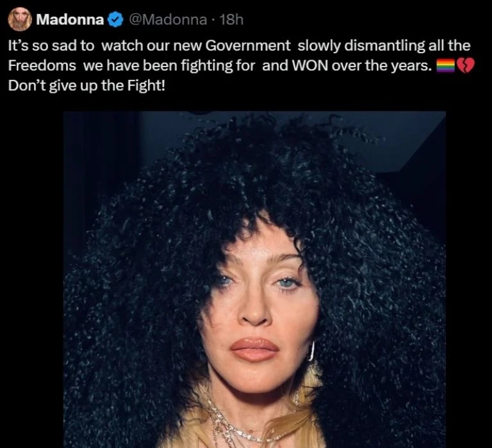
Task: Open the Madonna display name link
Action: pos(70,19)
